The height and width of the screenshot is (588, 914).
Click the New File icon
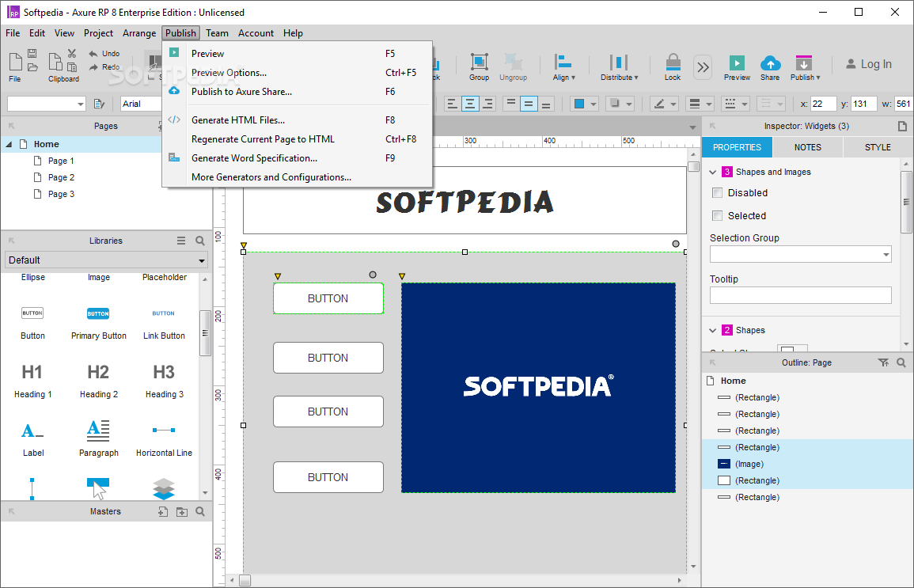click(15, 61)
